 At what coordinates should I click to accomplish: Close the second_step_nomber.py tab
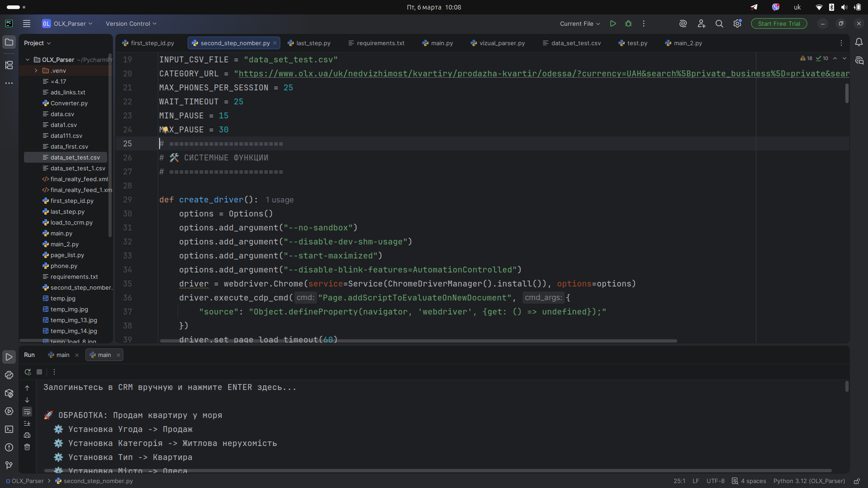coord(275,43)
